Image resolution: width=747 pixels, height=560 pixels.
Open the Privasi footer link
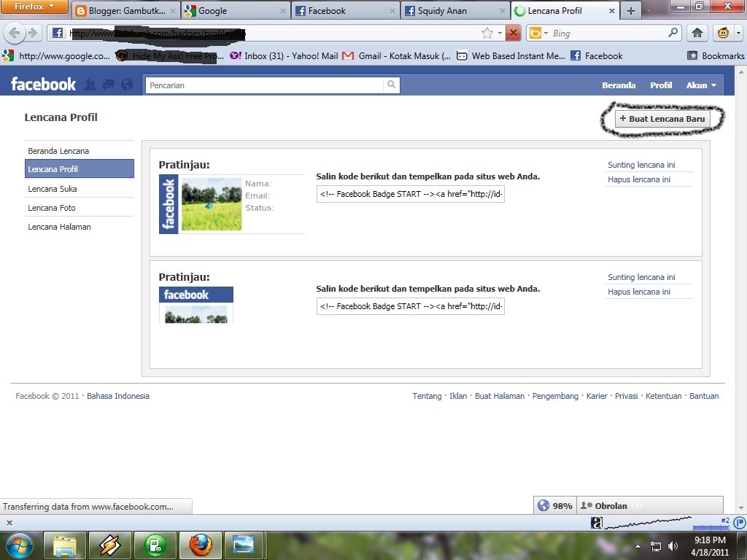626,396
